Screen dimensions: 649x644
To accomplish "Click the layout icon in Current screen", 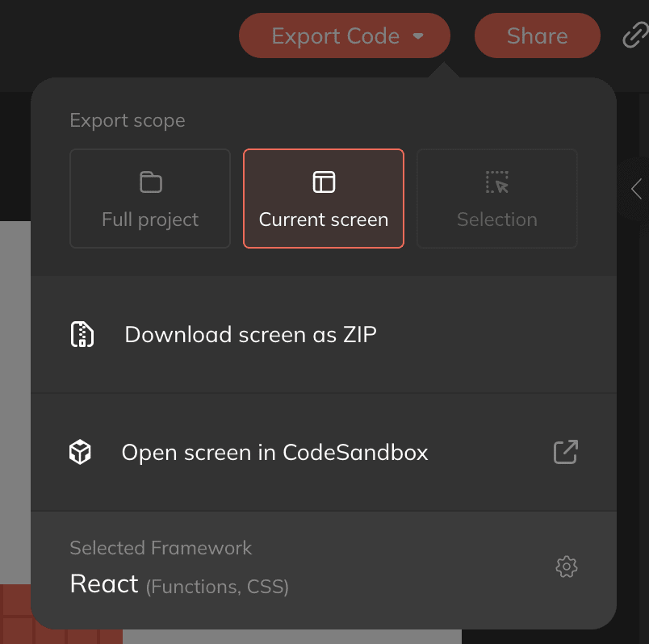I will coord(323,182).
